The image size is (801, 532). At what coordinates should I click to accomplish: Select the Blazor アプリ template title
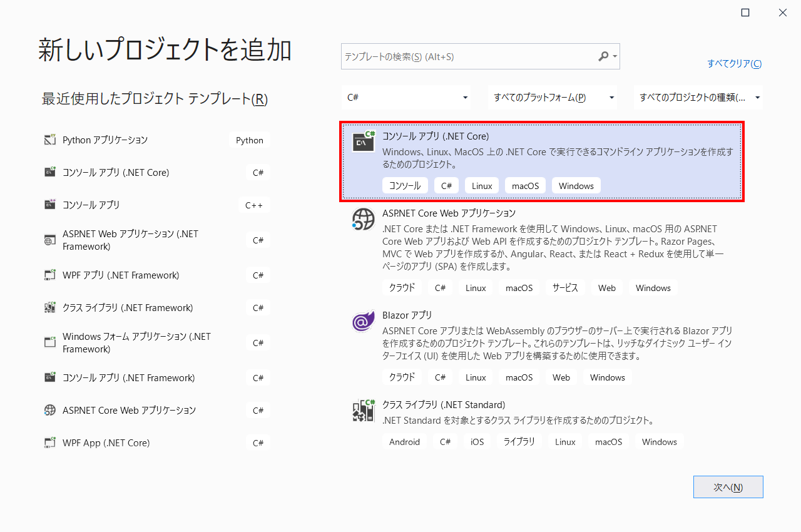point(407,315)
